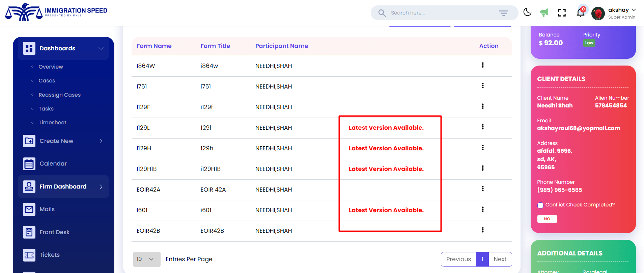Collapse the Dashboards sidebar section
The image size is (644, 273).
63,48
